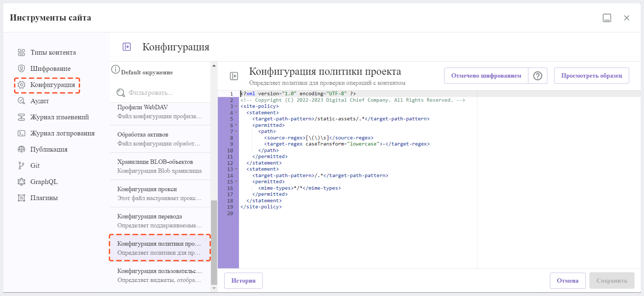The image size is (644, 296).
Task: Click the target-regex lowercase code line
Action: pyautogui.click(x=347, y=144)
